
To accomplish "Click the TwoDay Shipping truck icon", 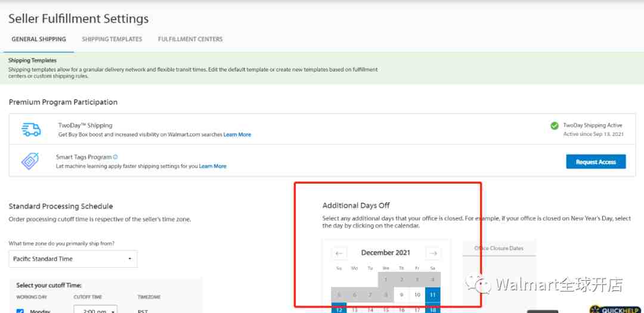I will pos(31,129).
